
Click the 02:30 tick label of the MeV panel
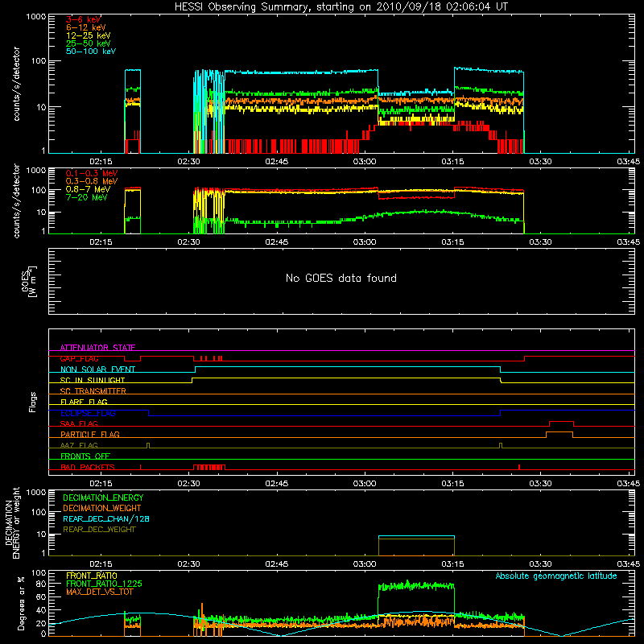pos(188,242)
